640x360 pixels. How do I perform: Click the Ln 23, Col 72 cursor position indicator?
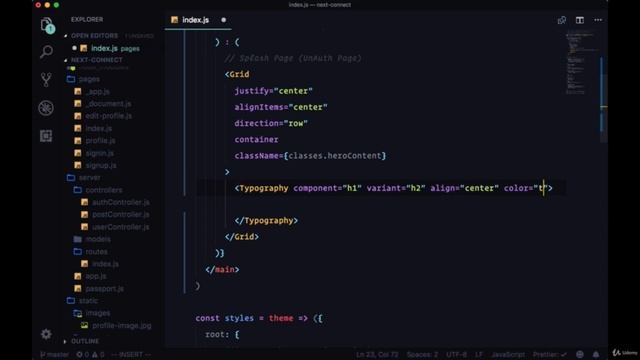pyautogui.click(x=377, y=355)
